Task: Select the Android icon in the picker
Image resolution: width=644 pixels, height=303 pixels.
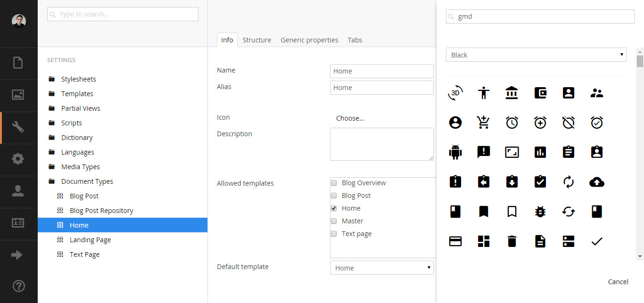Action: pos(455,152)
